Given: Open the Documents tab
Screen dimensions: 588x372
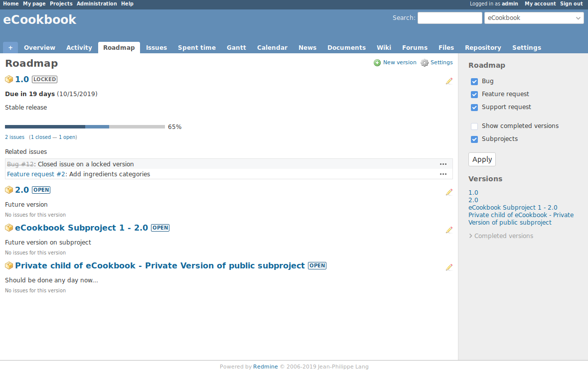Looking at the screenshot, I should pos(346,48).
